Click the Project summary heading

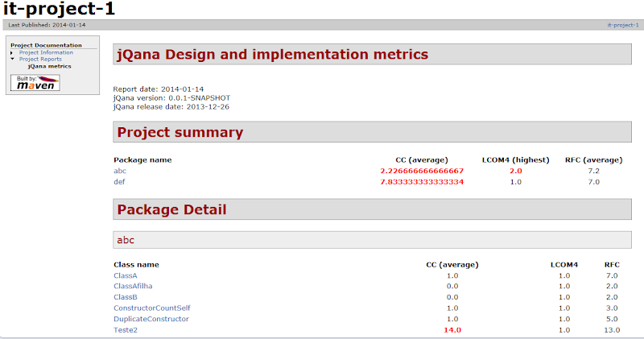click(180, 132)
